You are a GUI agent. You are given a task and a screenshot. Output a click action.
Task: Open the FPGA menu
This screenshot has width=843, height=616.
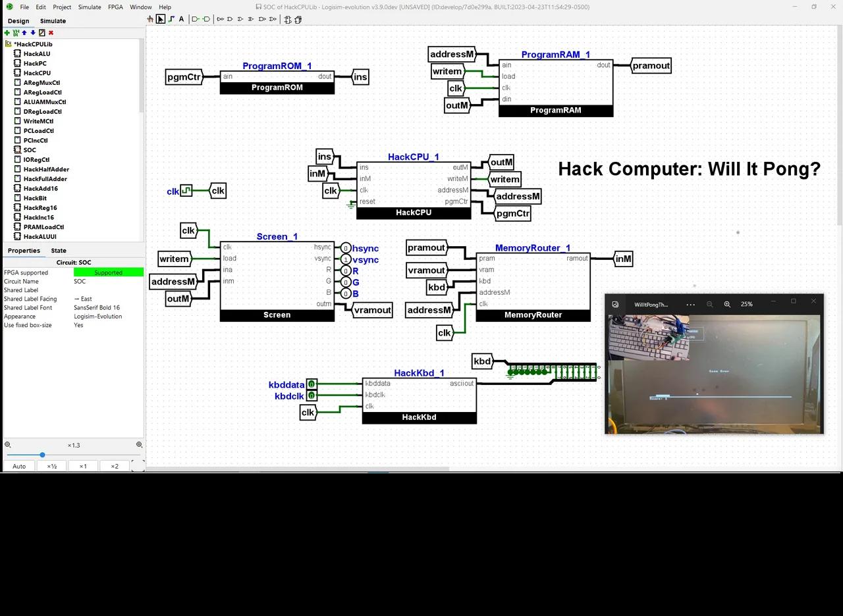click(115, 7)
